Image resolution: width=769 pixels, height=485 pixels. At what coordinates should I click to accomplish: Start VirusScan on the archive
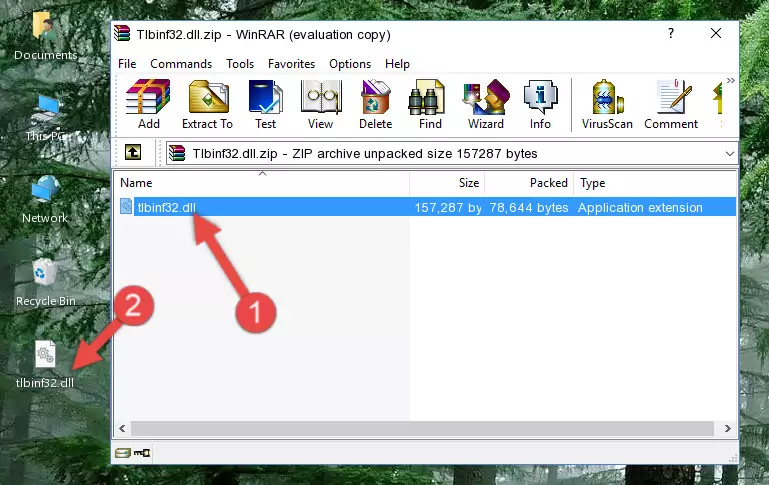coord(607,104)
